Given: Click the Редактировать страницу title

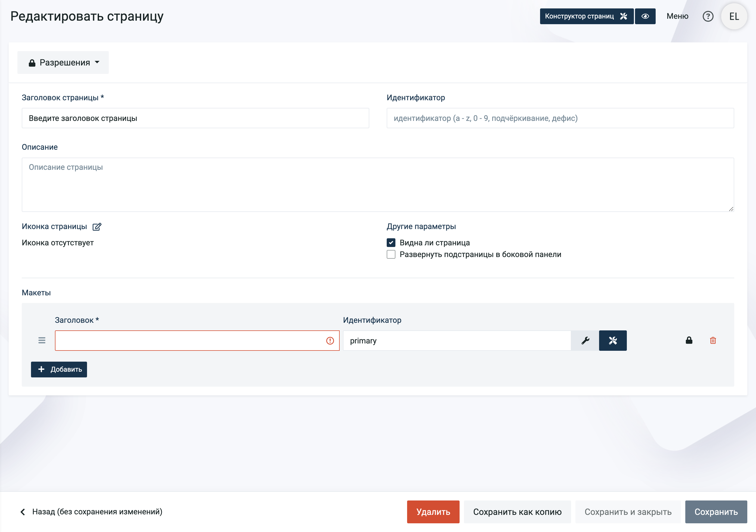Looking at the screenshot, I should 87,16.
